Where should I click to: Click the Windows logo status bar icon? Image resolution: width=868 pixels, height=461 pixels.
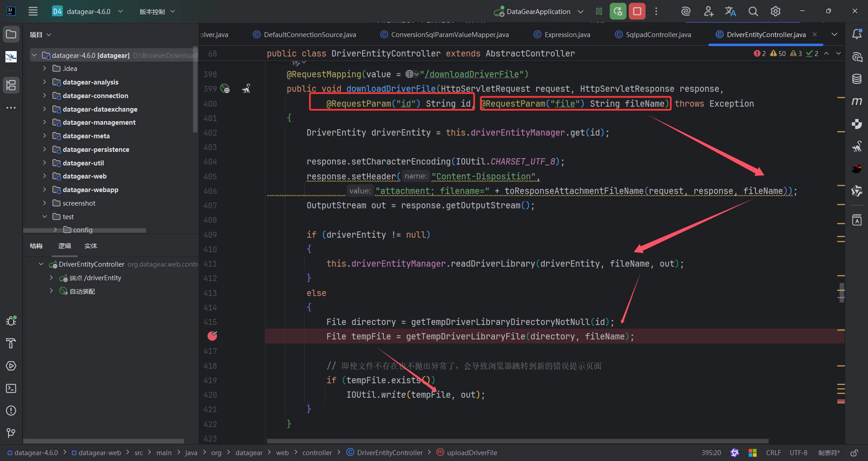click(753, 452)
